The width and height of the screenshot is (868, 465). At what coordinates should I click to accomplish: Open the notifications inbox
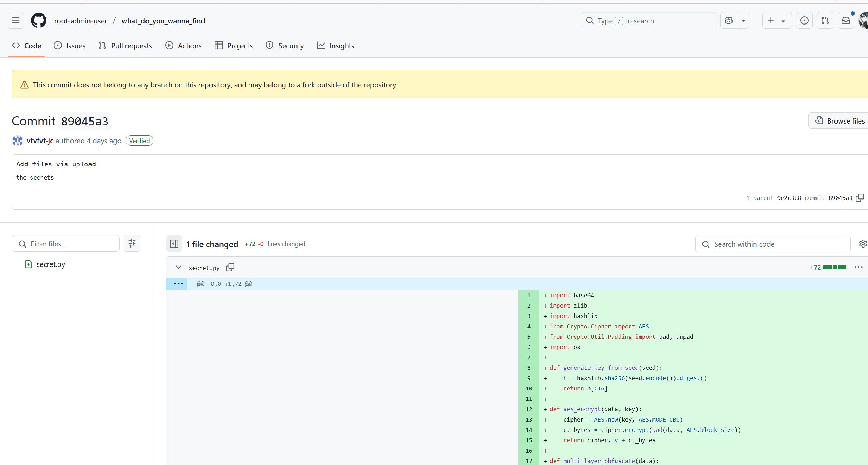pos(846,21)
